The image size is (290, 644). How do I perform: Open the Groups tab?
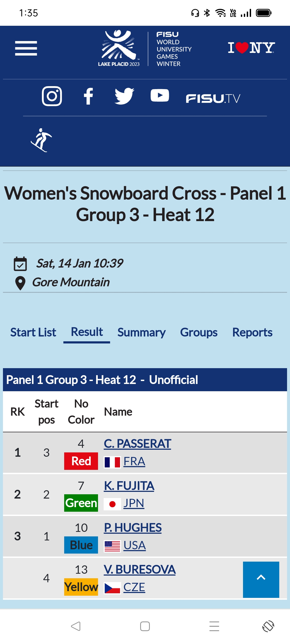[x=199, y=332]
